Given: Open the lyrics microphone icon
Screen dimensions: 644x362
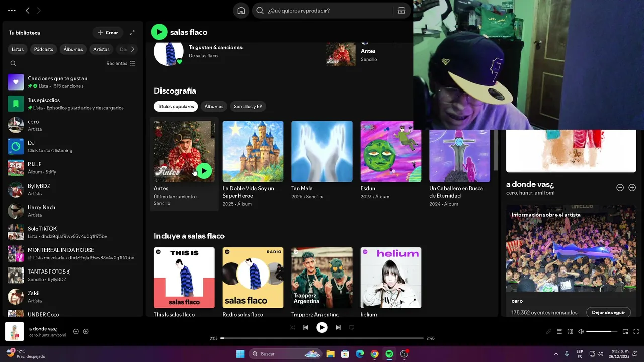Looking at the screenshot, I should [549, 331].
